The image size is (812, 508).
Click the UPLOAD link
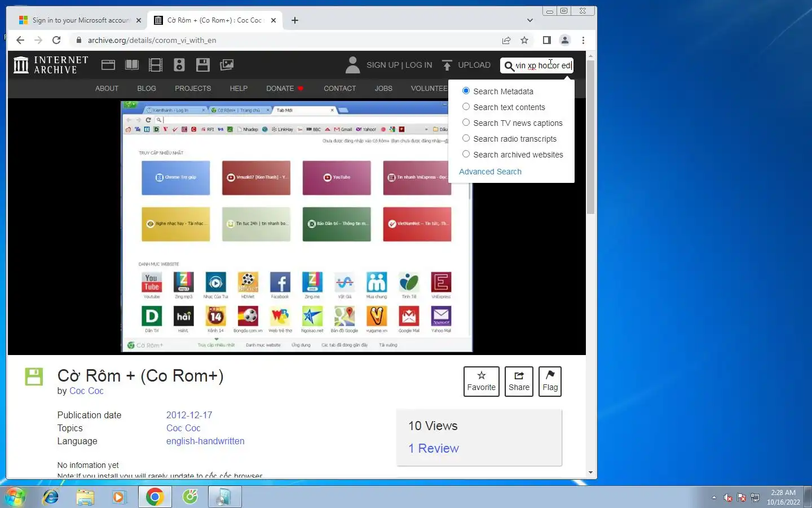(474, 65)
